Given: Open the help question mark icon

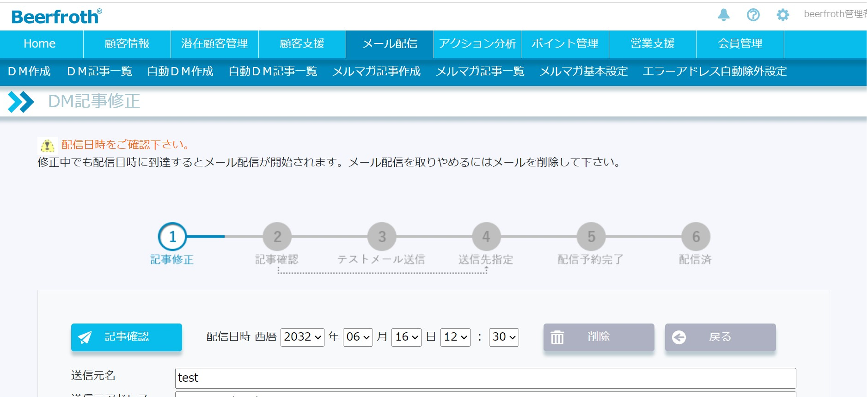Looking at the screenshot, I should pyautogui.click(x=753, y=15).
